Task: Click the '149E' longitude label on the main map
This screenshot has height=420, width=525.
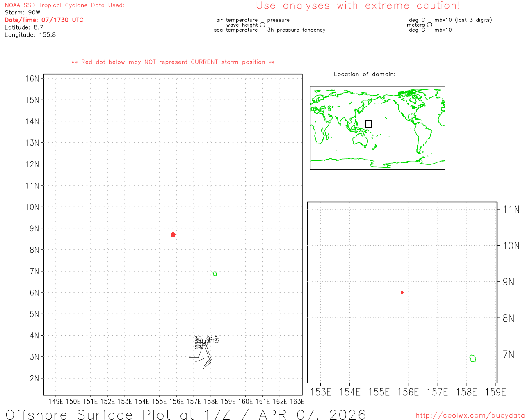Action: pyautogui.click(x=56, y=402)
